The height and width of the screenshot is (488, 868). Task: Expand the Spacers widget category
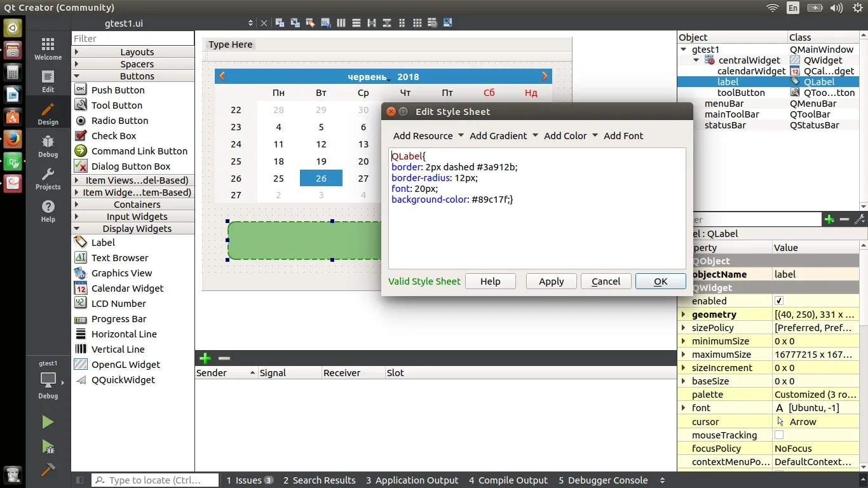(133, 64)
